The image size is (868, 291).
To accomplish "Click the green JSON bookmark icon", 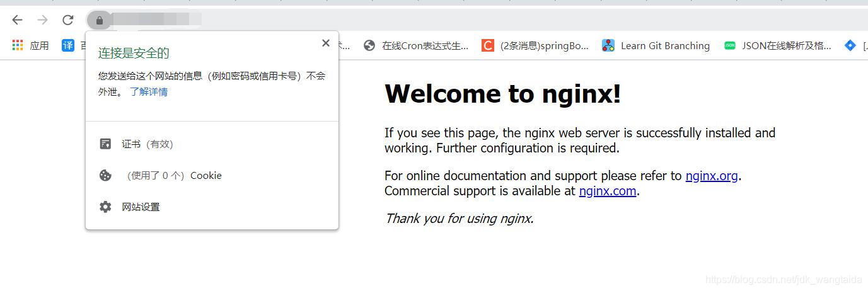I will pos(729,45).
